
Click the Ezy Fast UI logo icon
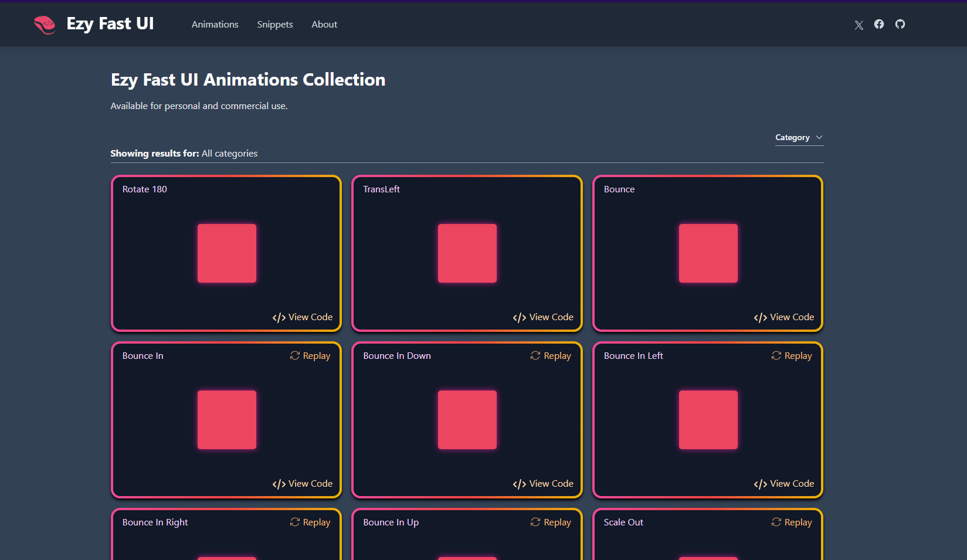[45, 25]
